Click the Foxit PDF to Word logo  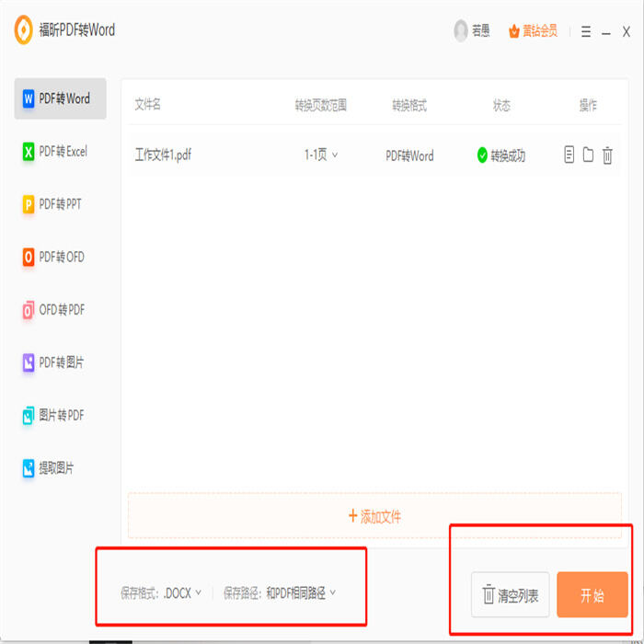coord(23,30)
